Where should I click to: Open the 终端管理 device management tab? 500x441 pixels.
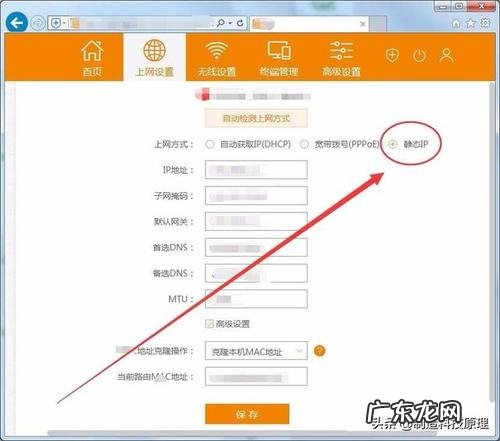click(x=279, y=57)
